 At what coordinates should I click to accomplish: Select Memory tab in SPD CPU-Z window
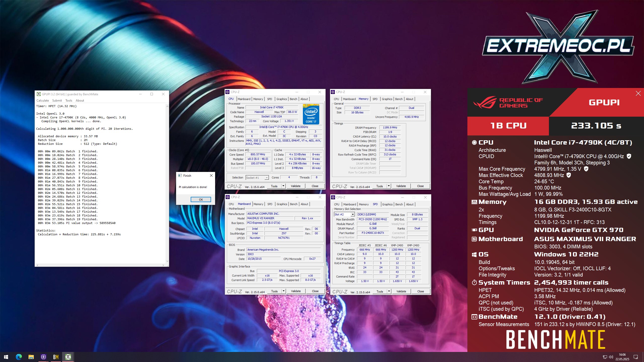364,204
